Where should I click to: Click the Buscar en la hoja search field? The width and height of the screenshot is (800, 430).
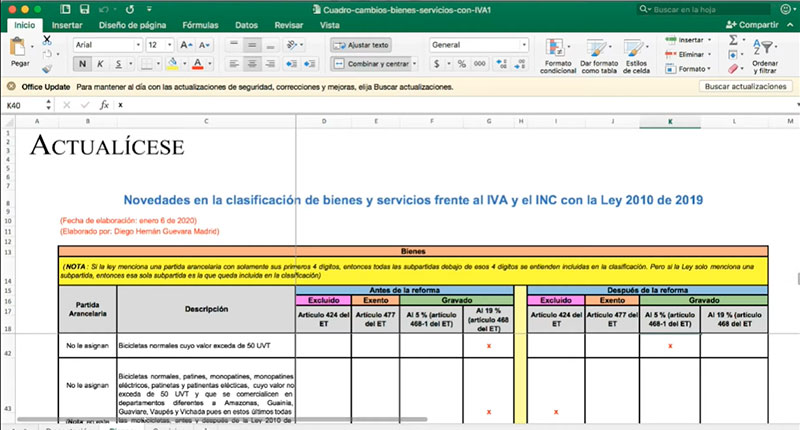point(704,9)
